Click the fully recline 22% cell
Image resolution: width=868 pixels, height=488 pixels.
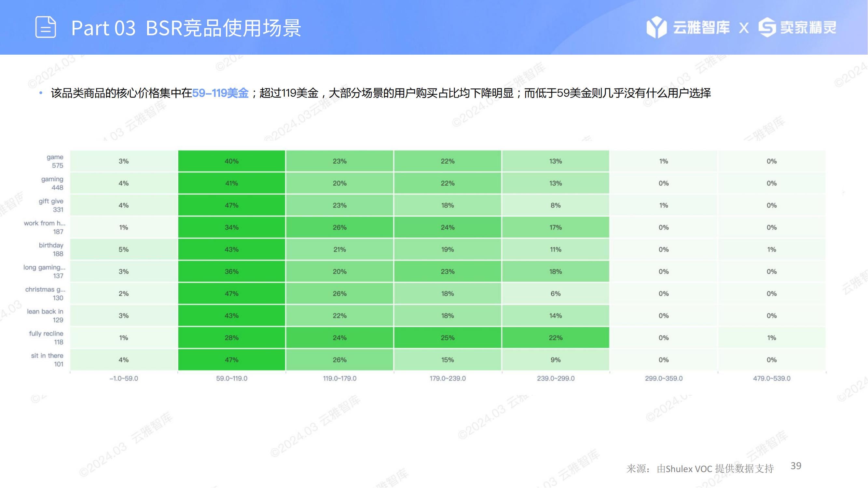coord(555,337)
